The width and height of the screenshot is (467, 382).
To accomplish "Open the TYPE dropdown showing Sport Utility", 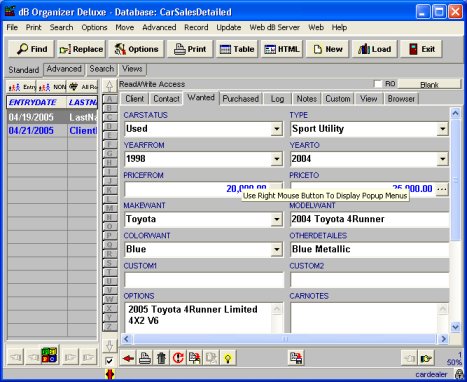I will pos(442,129).
